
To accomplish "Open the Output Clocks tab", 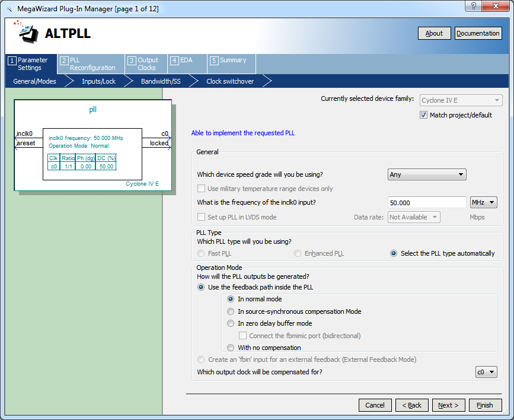I will click(x=146, y=63).
